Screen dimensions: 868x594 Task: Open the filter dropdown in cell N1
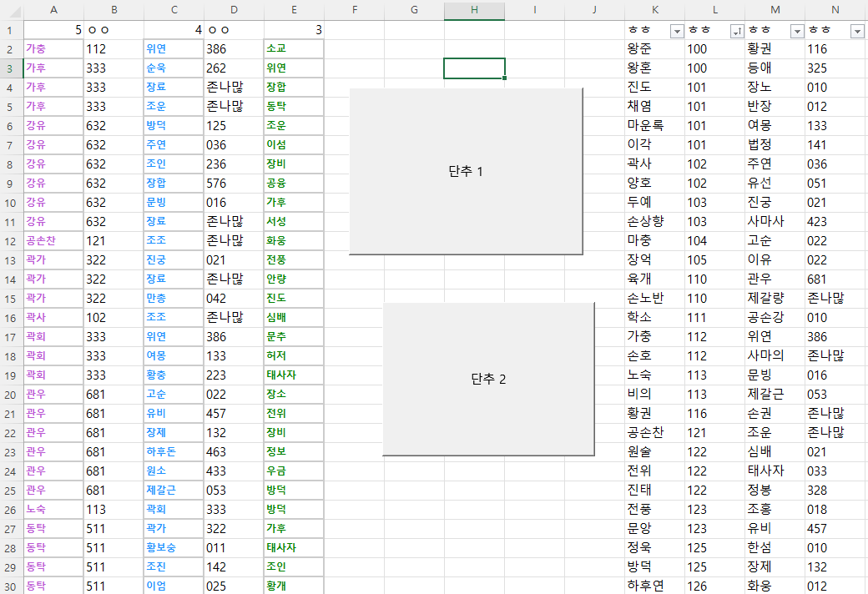[857, 31]
